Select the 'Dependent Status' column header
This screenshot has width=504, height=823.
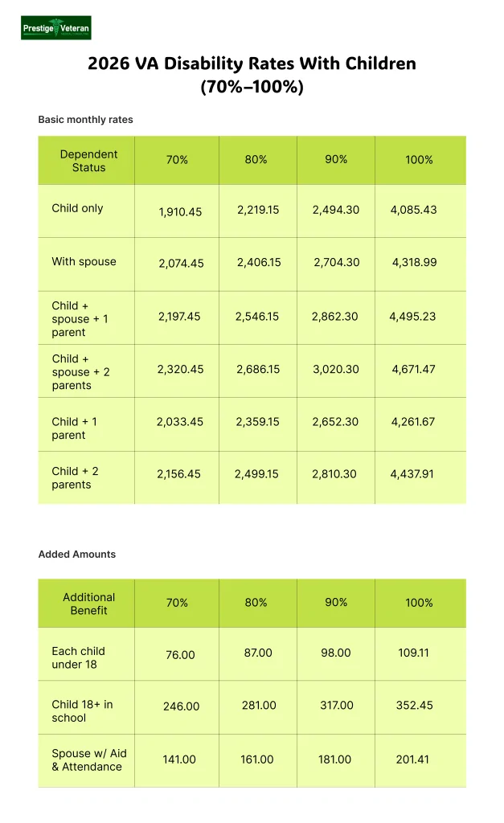(x=88, y=161)
